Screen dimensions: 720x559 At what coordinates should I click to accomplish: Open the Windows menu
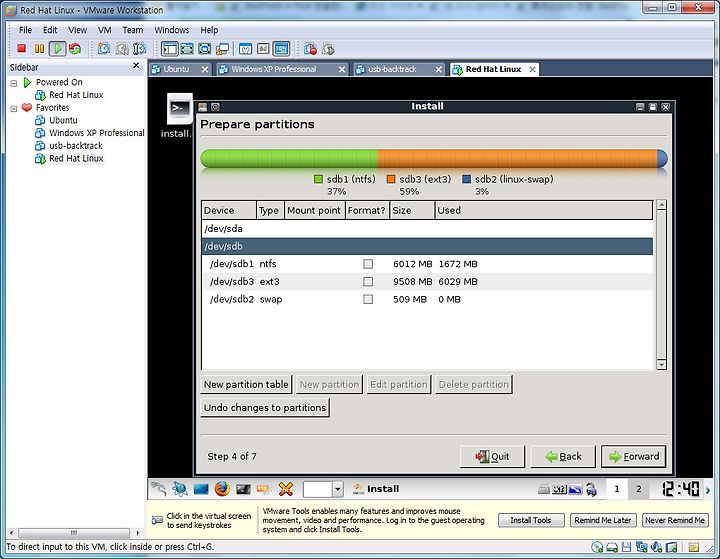point(172,30)
